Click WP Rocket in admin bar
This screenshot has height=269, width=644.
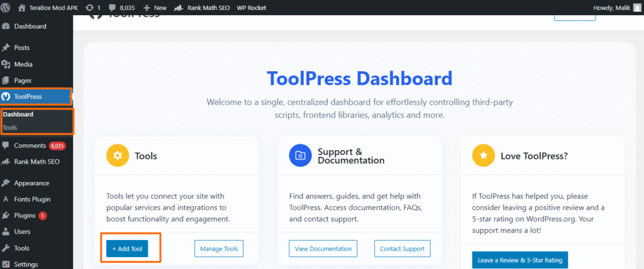252,8
